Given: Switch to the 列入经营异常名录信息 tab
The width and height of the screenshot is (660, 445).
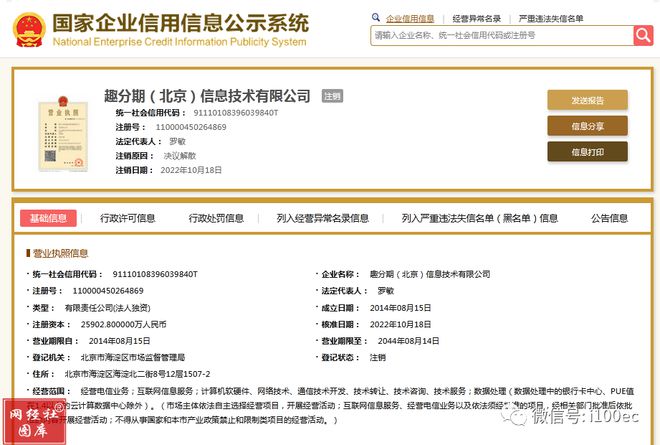Looking at the screenshot, I should click(323, 218).
